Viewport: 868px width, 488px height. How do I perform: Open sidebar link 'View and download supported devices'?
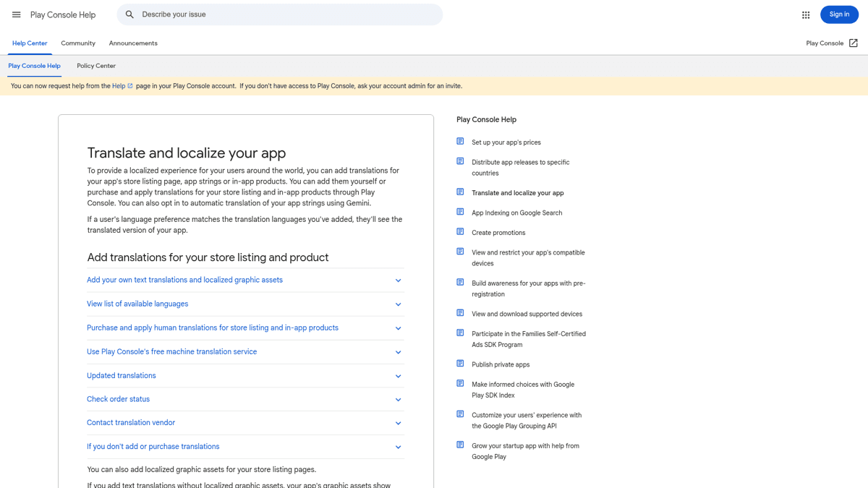[527, 314]
